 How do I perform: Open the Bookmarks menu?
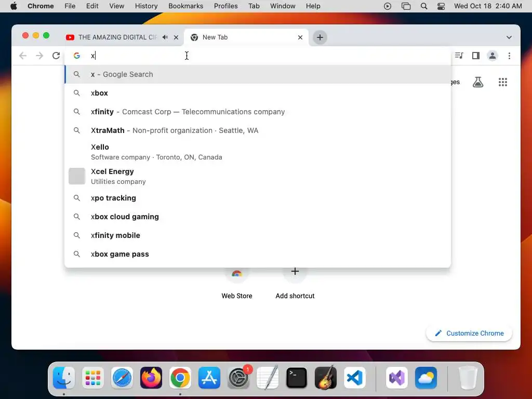pyautogui.click(x=185, y=6)
